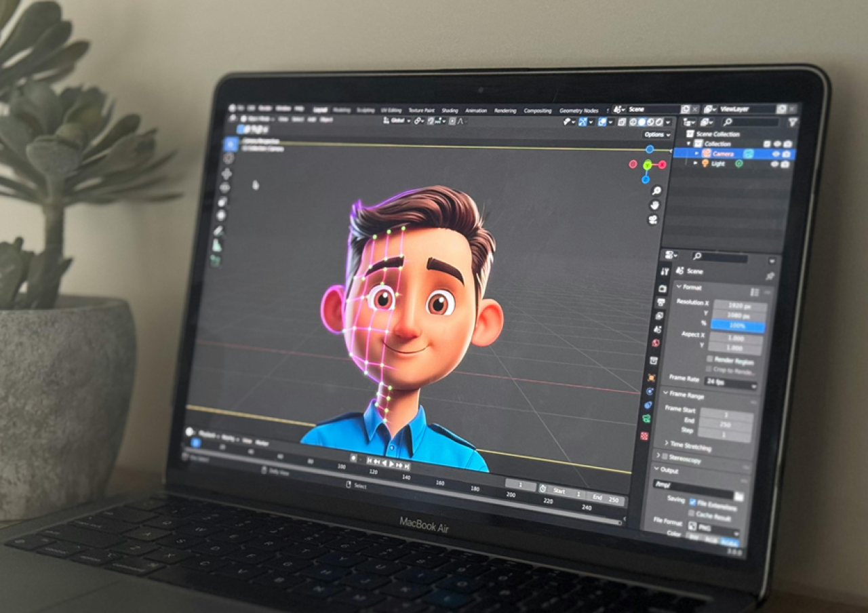Click the outliner filter funnel icon
The image size is (868, 613).
(x=793, y=122)
